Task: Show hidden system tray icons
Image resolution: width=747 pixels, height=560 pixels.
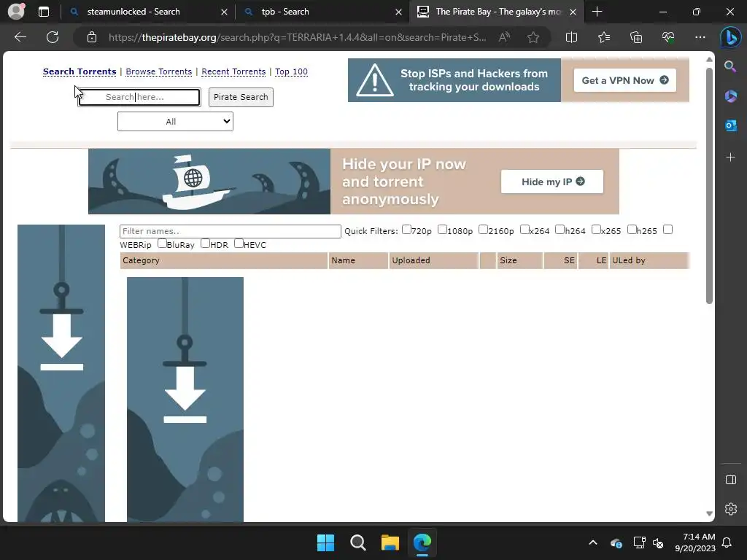Action: pyautogui.click(x=592, y=542)
